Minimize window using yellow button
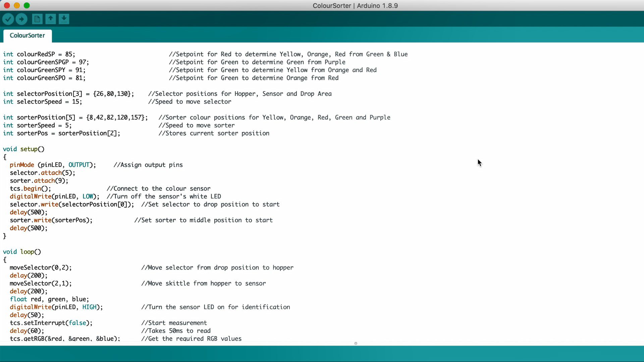 pos(17,5)
